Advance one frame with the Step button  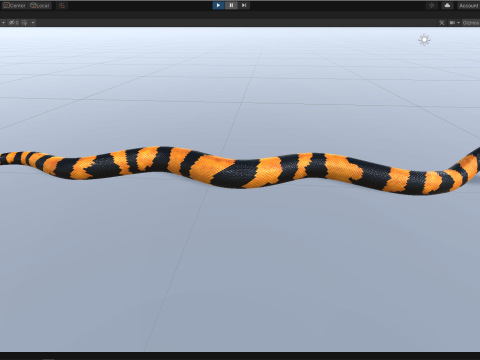[244, 5]
